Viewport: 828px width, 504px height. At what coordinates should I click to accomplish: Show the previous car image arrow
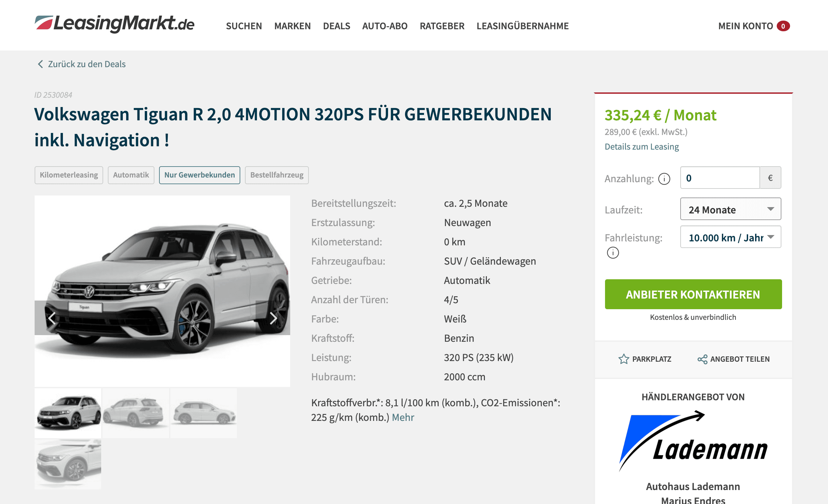click(x=52, y=317)
